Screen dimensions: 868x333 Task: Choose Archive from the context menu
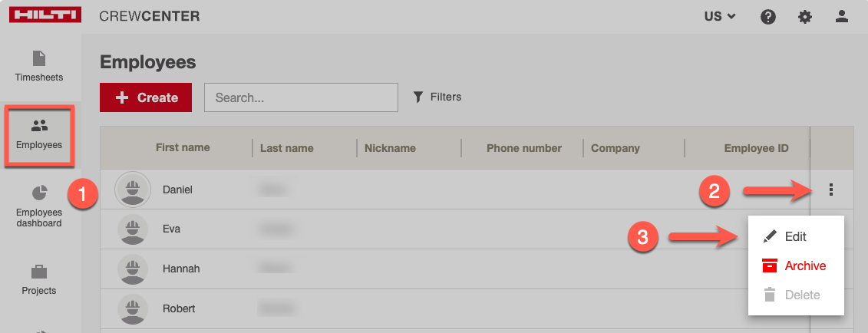[x=804, y=265]
